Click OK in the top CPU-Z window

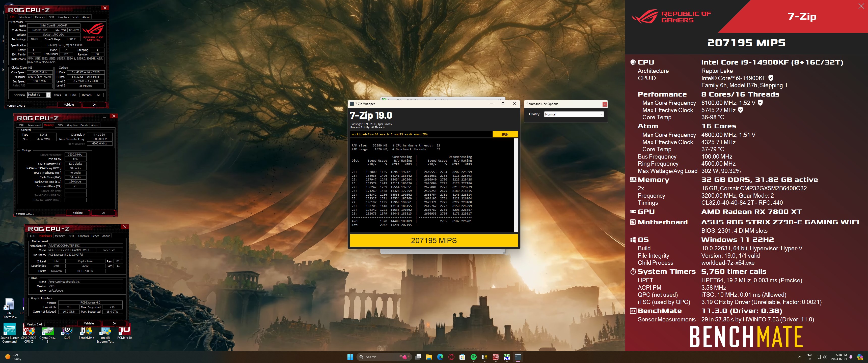94,105
